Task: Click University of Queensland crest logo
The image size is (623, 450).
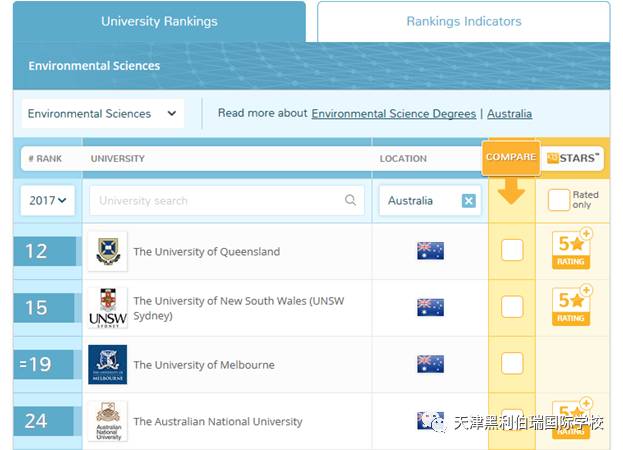Action: click(108, 251)
